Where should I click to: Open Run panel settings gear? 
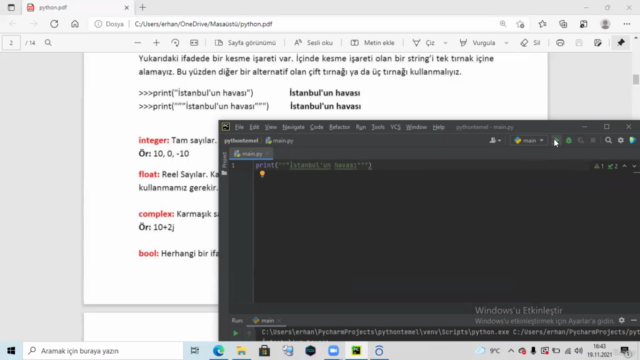pyautogui.click(x=621, y=320)
